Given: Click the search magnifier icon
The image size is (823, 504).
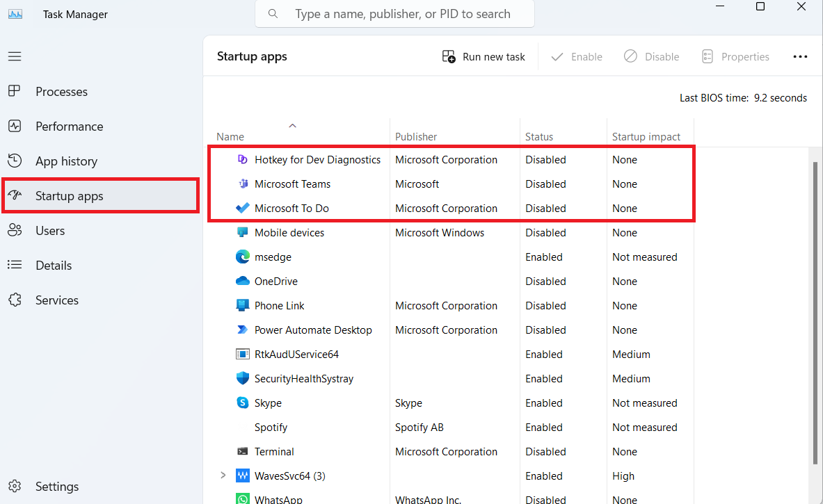Looking at the screenshot, I should [x=273, y=14].
